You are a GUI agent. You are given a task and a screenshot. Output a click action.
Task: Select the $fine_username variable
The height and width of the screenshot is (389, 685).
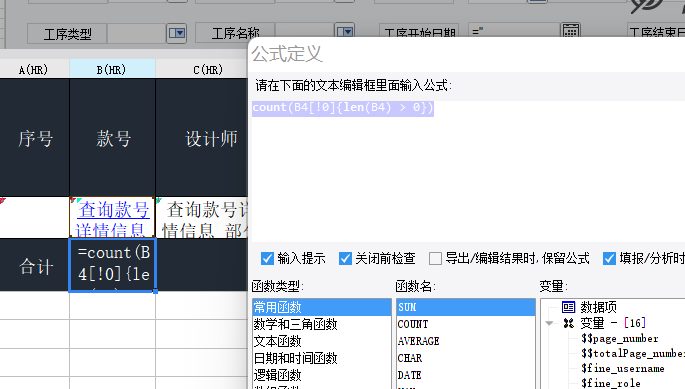coord(623,368)
